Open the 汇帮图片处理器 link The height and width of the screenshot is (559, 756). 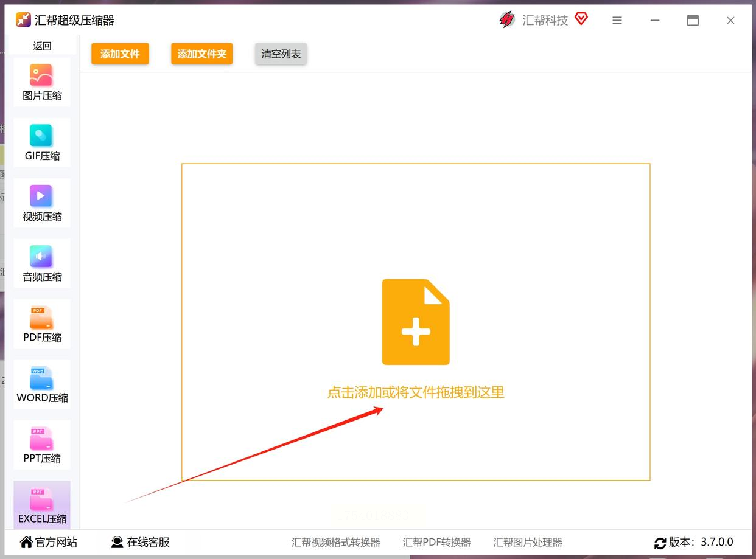(x=528, y=542)
